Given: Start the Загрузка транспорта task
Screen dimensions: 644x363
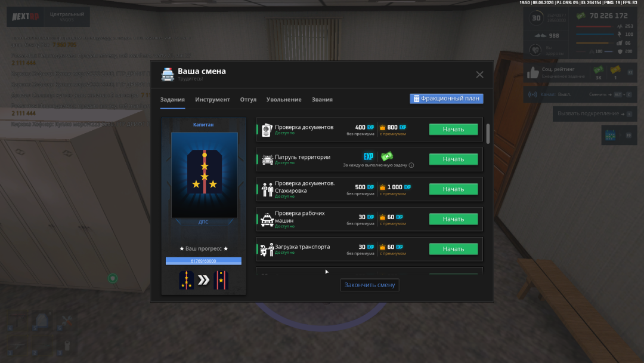Looking at the screenshot, I should coord(453,249).
